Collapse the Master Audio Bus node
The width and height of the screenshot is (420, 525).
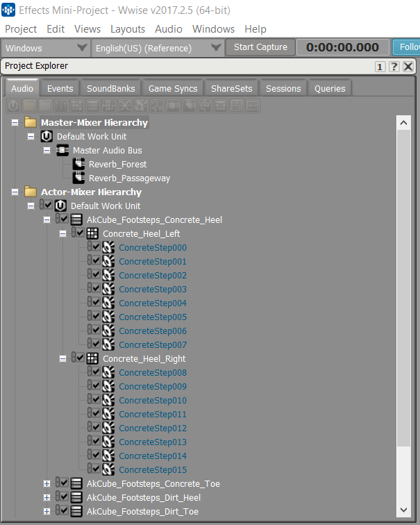click(x=47, y=150)
